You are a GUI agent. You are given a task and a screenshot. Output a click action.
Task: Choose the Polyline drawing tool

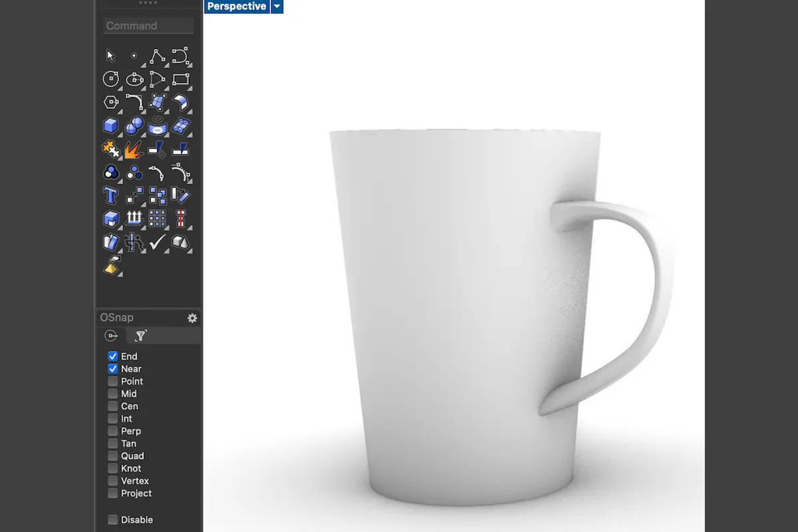point(157,56)
